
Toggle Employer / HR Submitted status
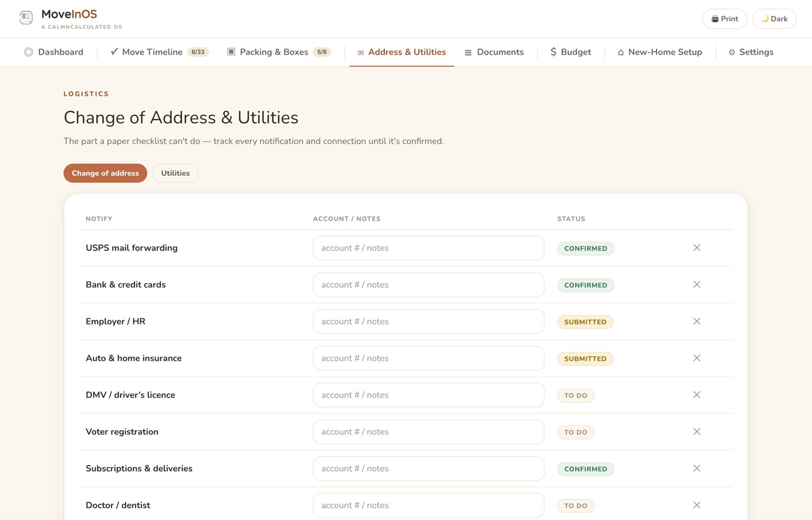click(x=585, y=322)
